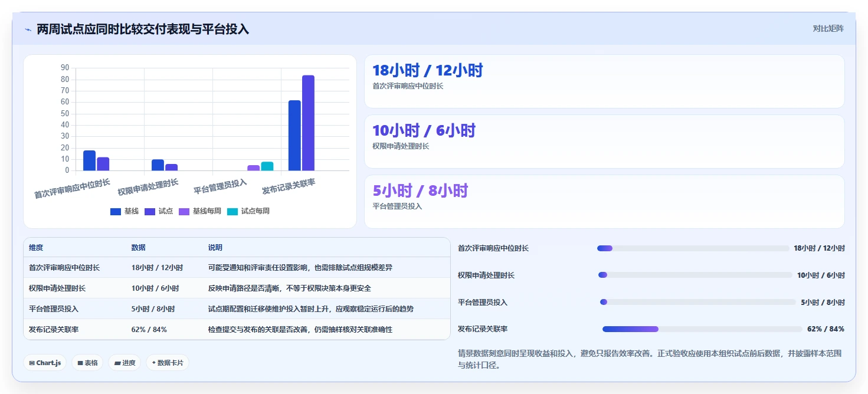Viewport: 868px width, 394px height.
Task: Click the 10小时 / 6小时 cell in the table
Action: (155, 288)
